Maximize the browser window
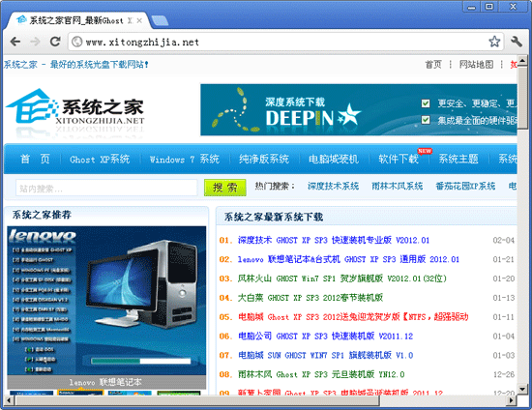532x410 pixels. click(x=489, y=7)
